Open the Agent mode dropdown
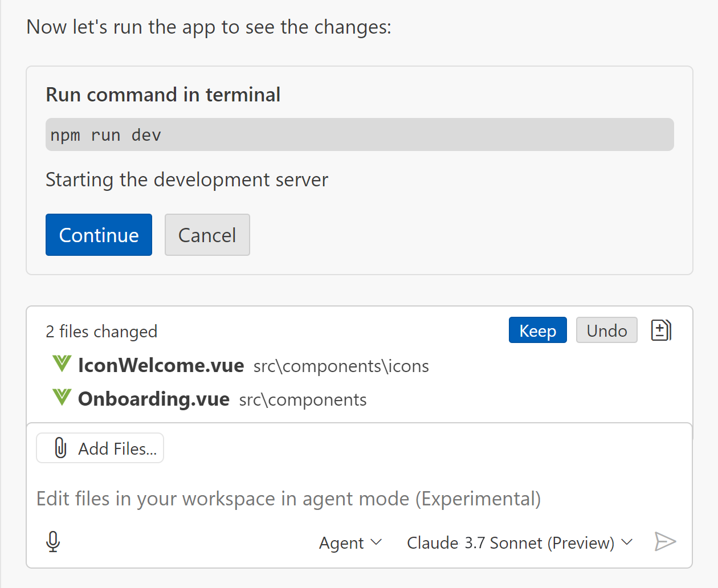718x588 pixels. 349,543
